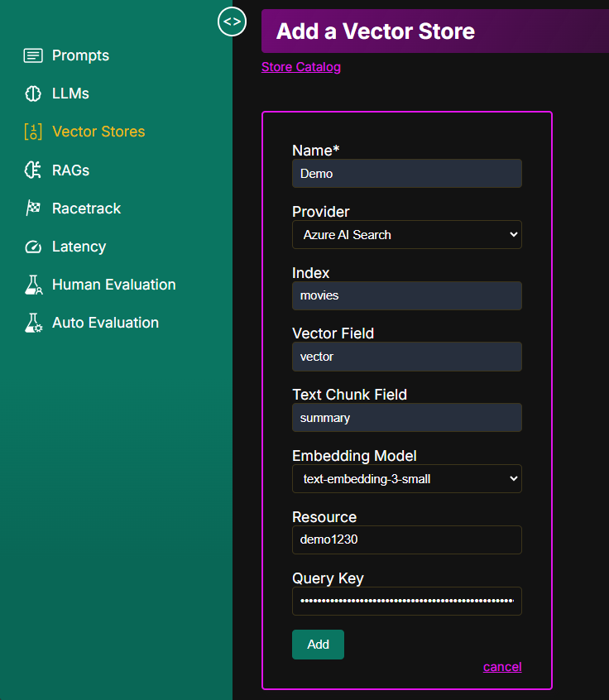609x700 pixels.
Task: Click the Store Catalog link
Action: point(301,67)
